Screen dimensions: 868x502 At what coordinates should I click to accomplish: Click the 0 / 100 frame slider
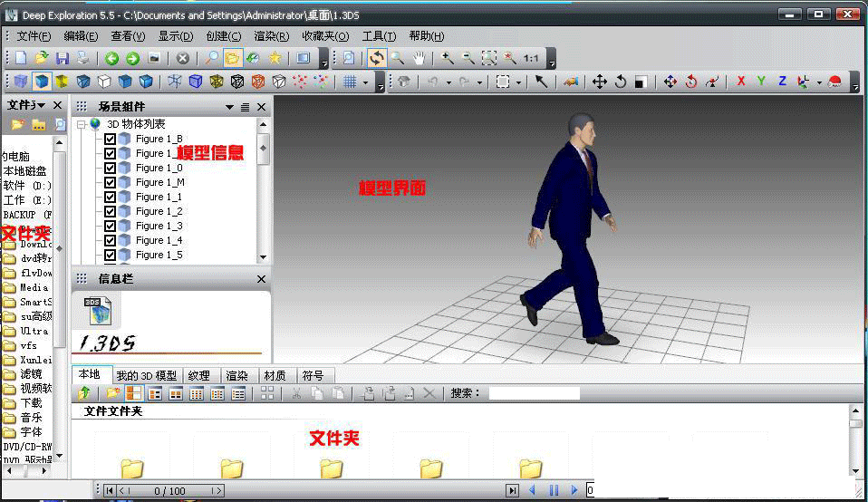pos(170,490)
